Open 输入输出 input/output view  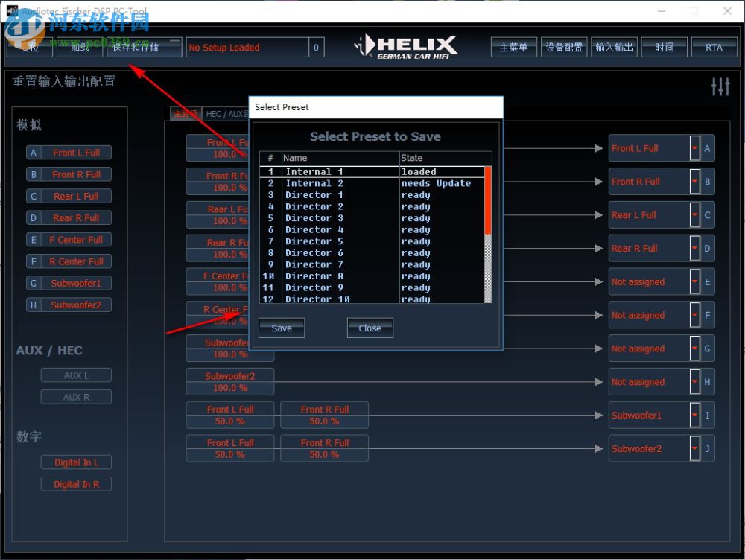tap(615, 46)
